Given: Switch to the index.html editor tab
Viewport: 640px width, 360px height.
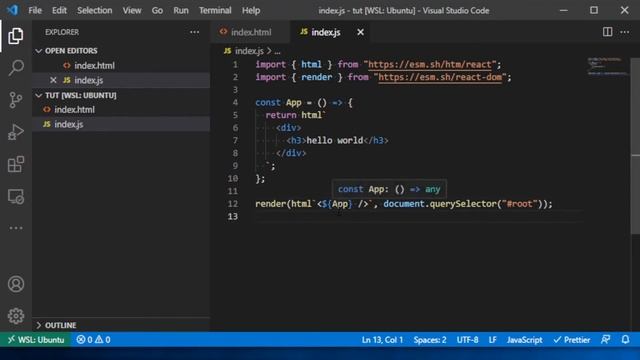Looking at the screenshot, I should coord(250,32).
